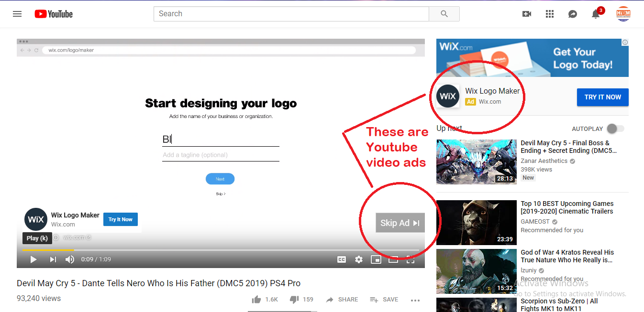Play the video with the play button
This screenshot has width=644, height=312.
click(x=33, y=259)
